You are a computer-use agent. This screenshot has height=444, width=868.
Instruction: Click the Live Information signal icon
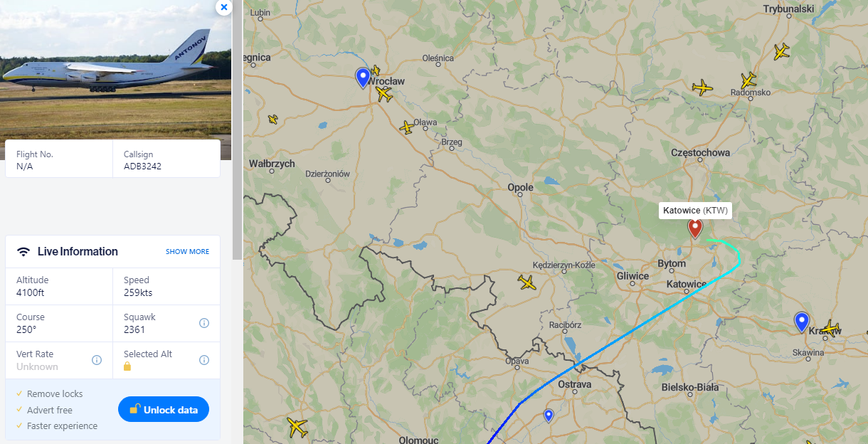pos(23,252)
